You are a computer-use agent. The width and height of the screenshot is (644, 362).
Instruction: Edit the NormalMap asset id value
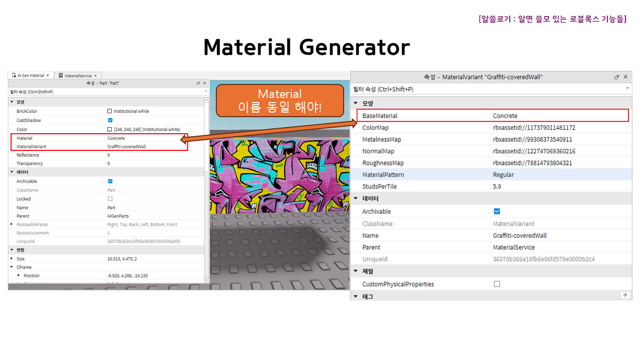pyautogui.click(x=534, y=151)
